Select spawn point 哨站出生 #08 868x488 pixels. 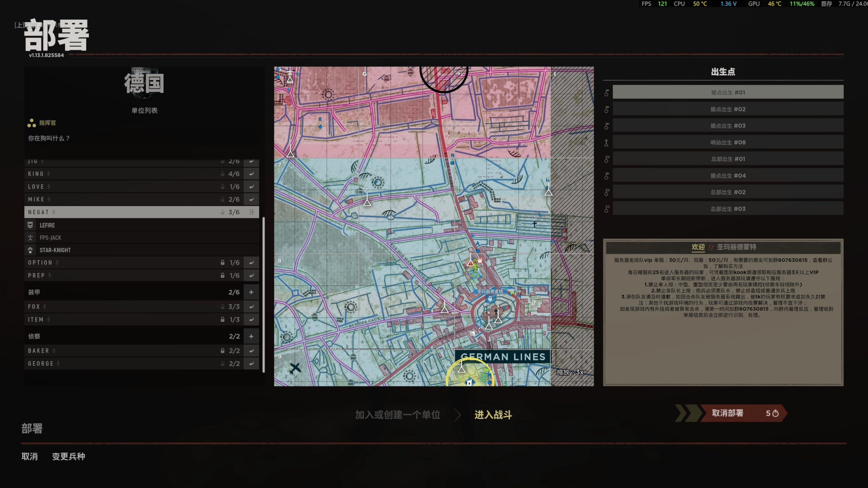click(x=728, y=142)
